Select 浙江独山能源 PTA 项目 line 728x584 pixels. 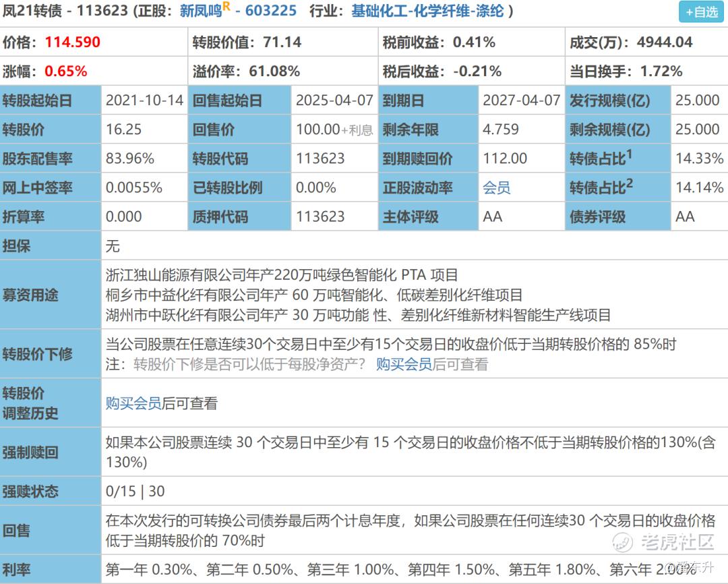[282, 274]
